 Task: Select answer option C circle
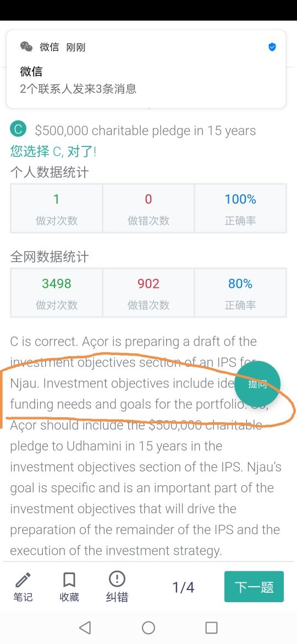click(x=18, y=129)
